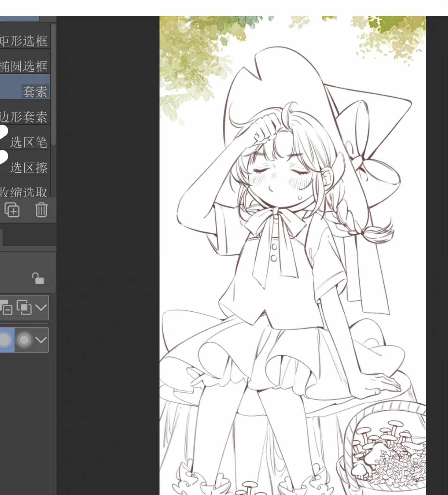Toggle the unlocked padlock icon

coord(38,278)
